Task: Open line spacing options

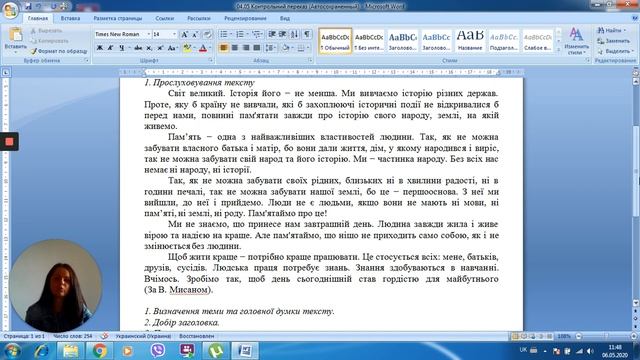Action: [x=269, y=48]
